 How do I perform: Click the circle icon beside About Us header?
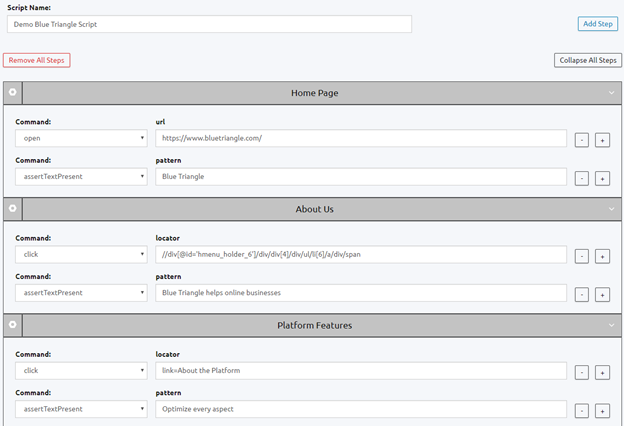click(x=13, y=208)
